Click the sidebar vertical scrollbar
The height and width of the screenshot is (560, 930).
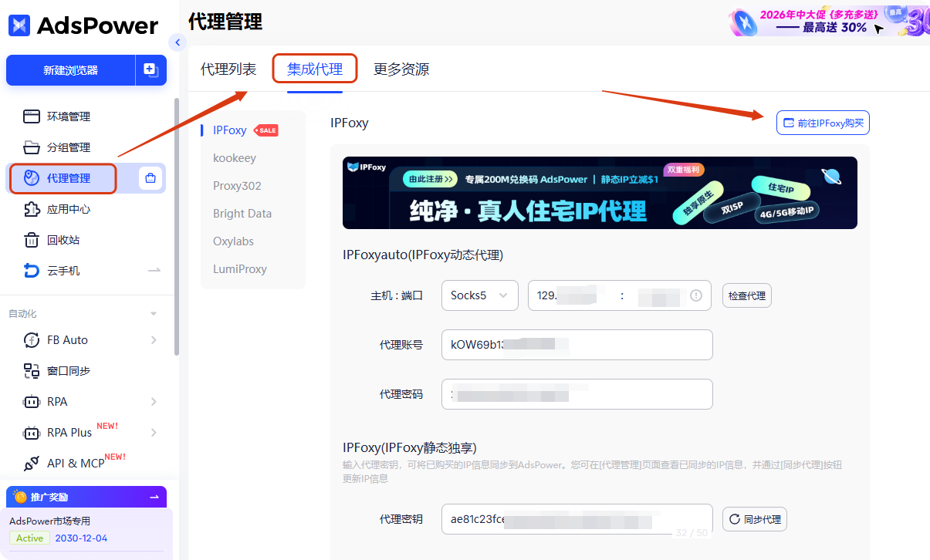[x=177, y=226]
